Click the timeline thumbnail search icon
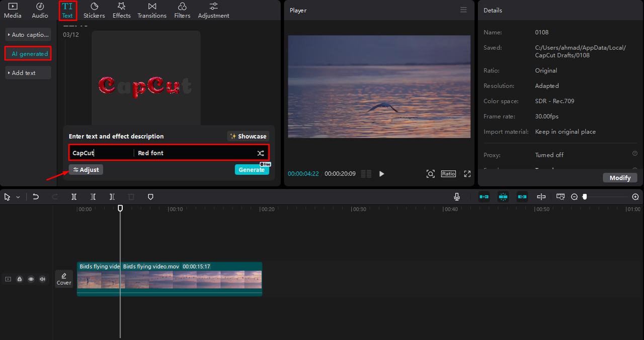The width and height of the screenshot is (644, 340). [560, 197]
